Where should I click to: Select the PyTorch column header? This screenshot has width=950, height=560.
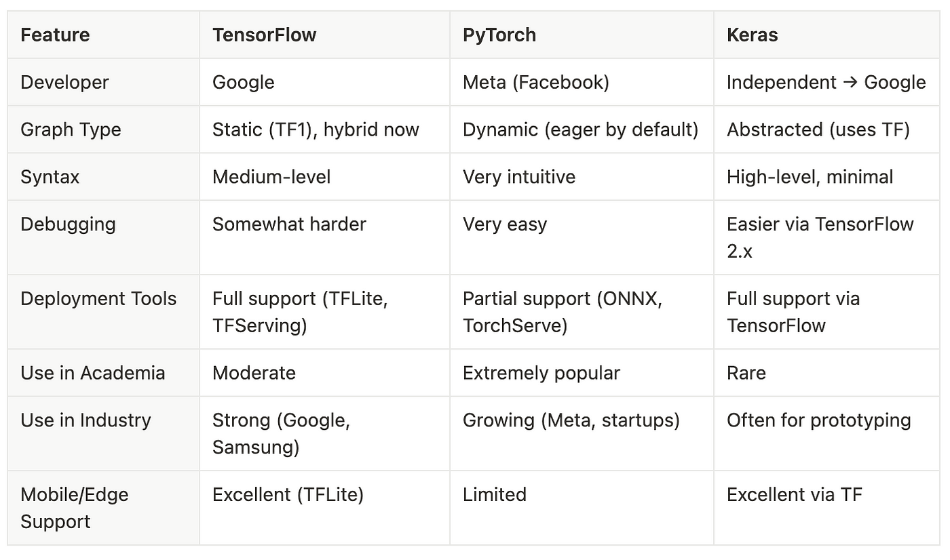coord(582,35)
